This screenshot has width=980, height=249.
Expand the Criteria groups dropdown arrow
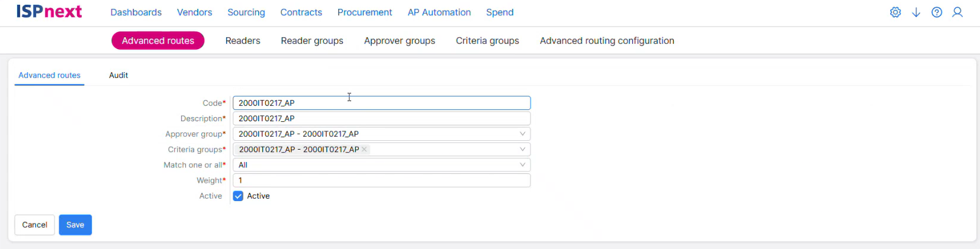[x=522, y=150]
